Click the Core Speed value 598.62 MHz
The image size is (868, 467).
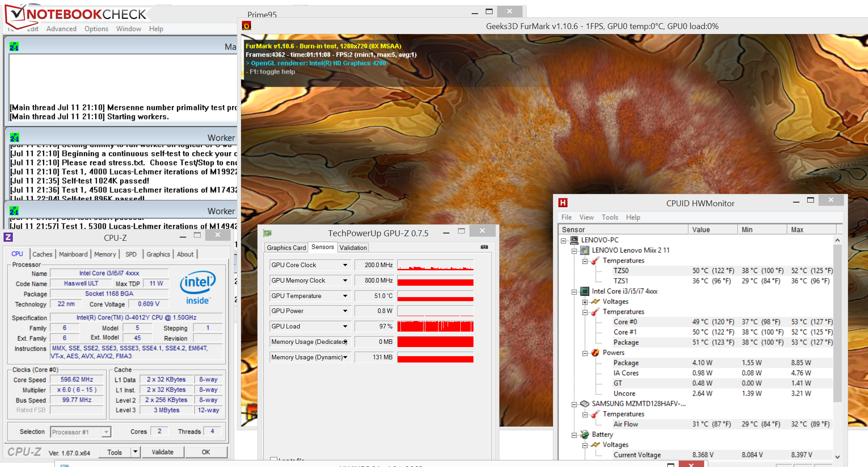(x=77, y=379)
